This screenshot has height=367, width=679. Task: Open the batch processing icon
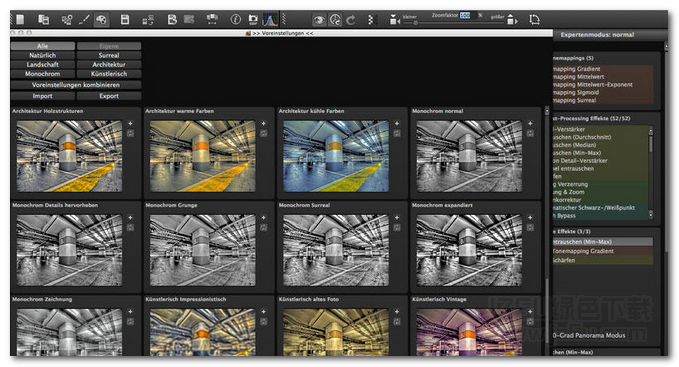(67, 19)
